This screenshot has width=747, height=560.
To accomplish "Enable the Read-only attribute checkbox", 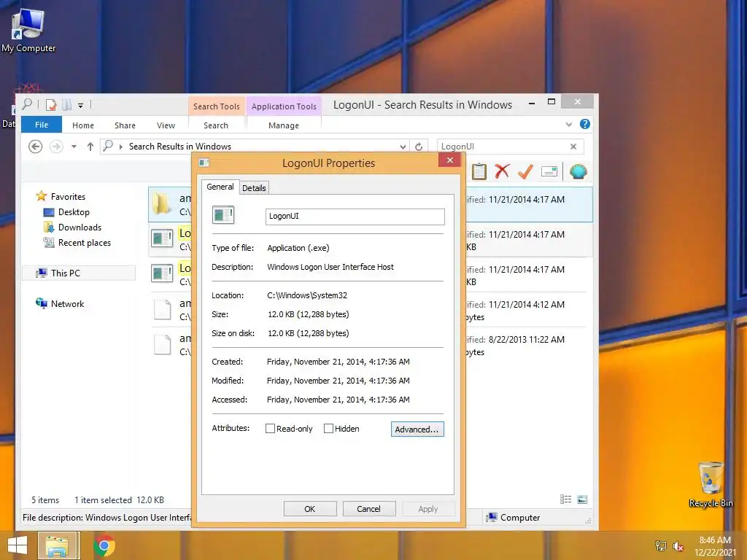I will coord(270,429).
